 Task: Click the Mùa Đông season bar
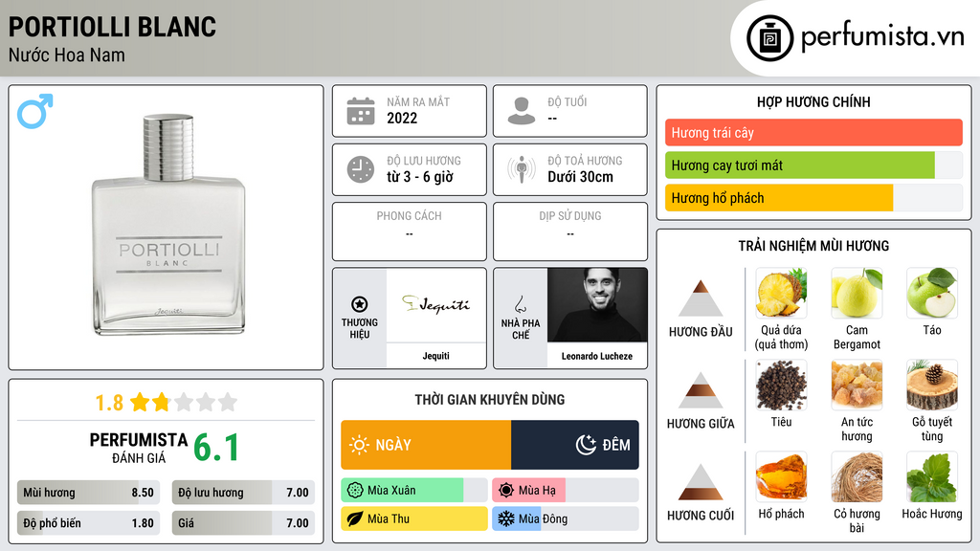[x=565, y=518]
